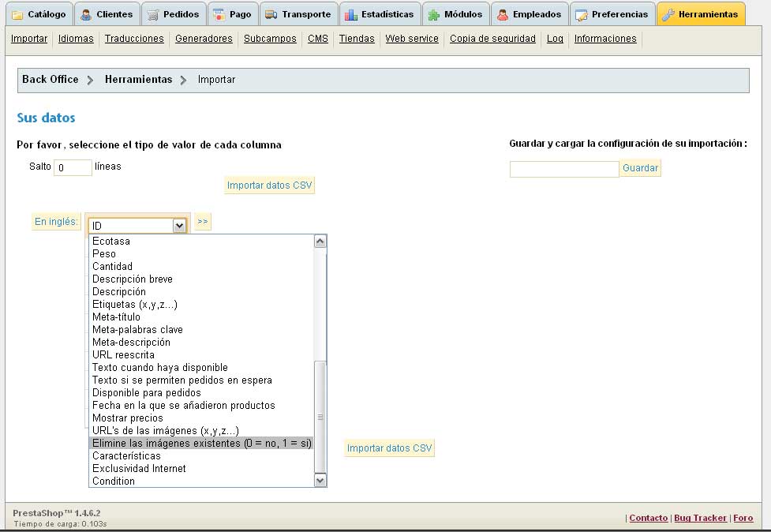771x532 pixels.
Task: Open the Estadísticas tab
Action: (x=380, y=14)
